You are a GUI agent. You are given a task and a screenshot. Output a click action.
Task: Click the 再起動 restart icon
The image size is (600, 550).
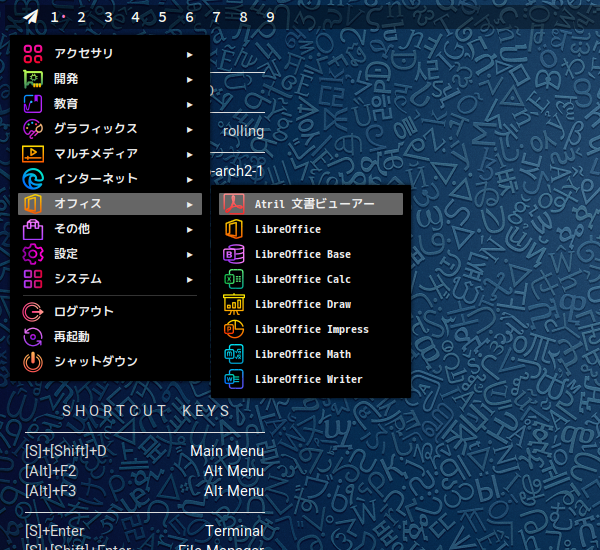[33, 337]
